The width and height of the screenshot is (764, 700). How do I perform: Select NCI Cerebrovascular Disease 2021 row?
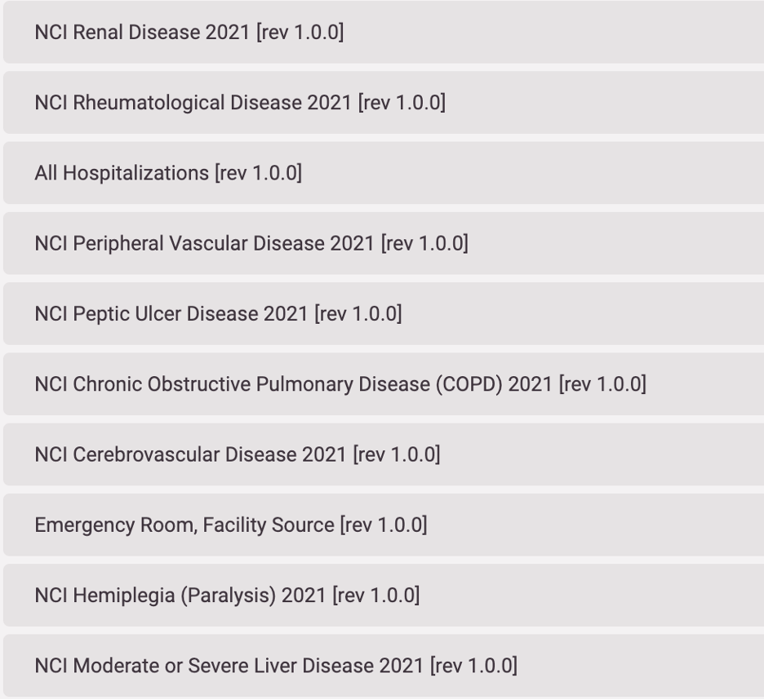(x=384, y=454)
